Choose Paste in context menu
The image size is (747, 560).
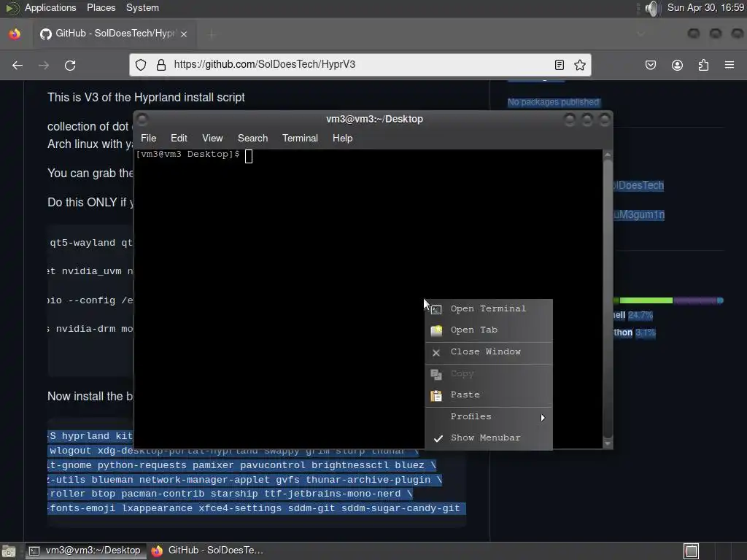click(489, 394)
